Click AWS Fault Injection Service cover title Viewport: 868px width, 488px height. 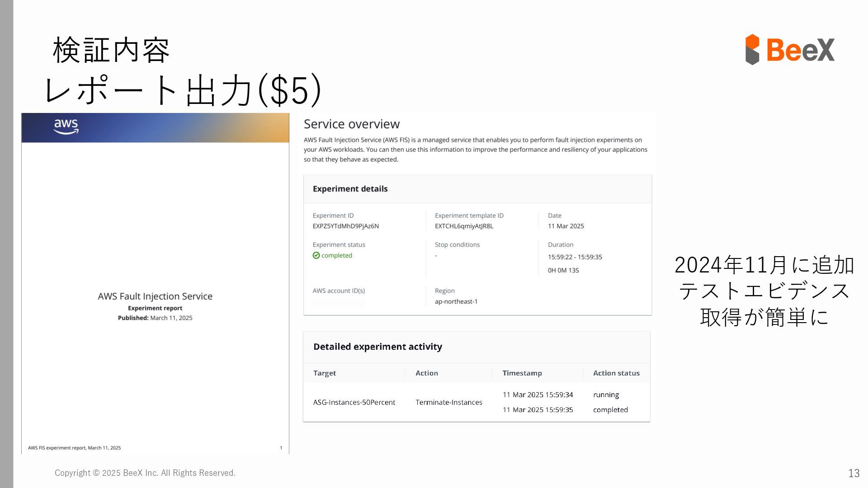tap(155, 296)
